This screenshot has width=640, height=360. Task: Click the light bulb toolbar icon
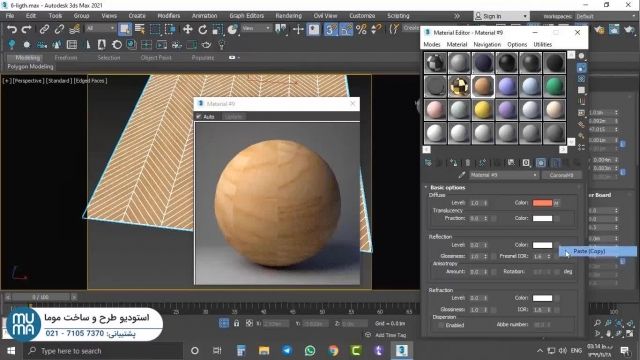[222, 44]
